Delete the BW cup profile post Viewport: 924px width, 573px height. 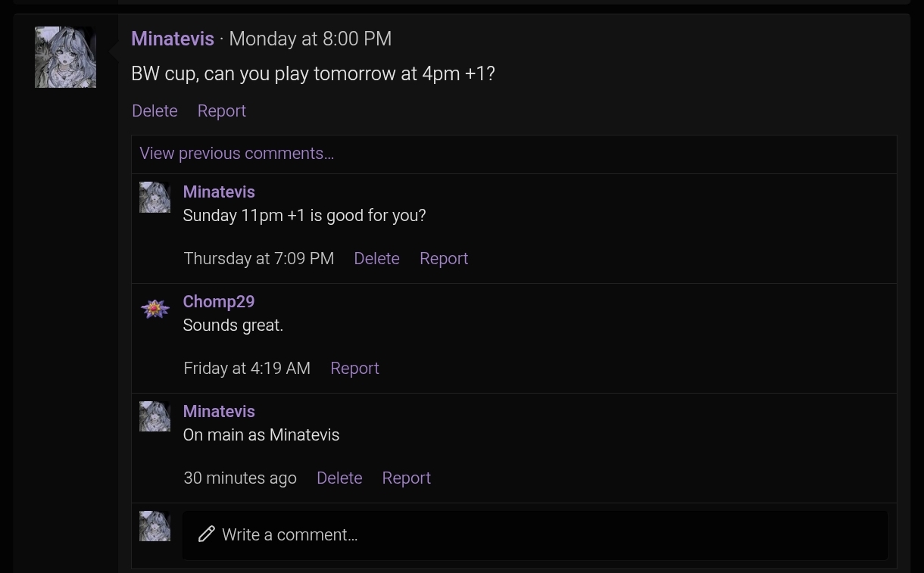(x=155, y=111)
